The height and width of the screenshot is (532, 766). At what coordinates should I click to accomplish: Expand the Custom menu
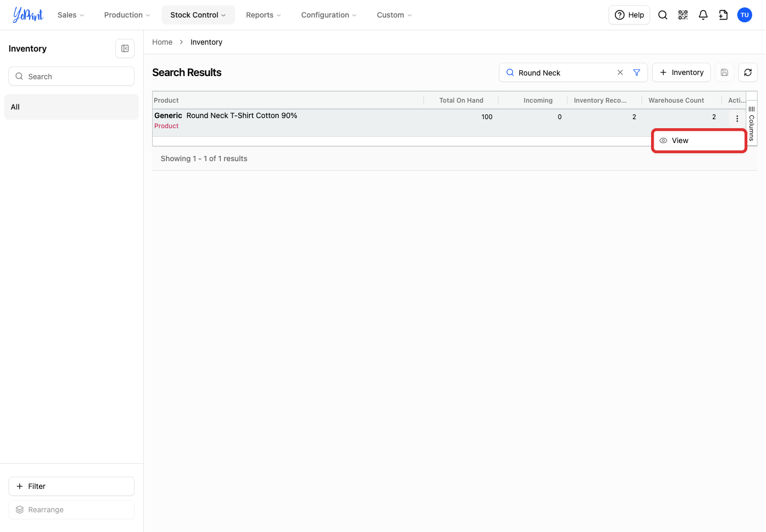click(x=394, y=15)
